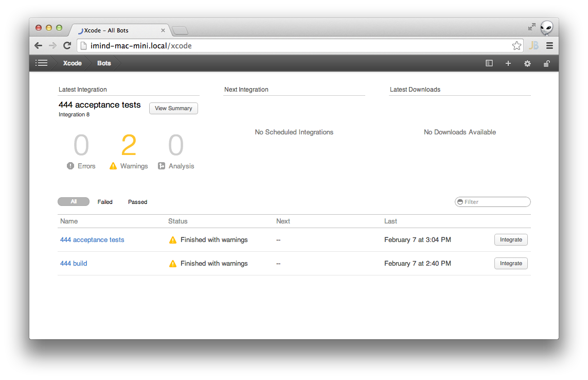Click the large 0 analysis count
The width and height of the screenshot is (588, 380).
[176, 145]
